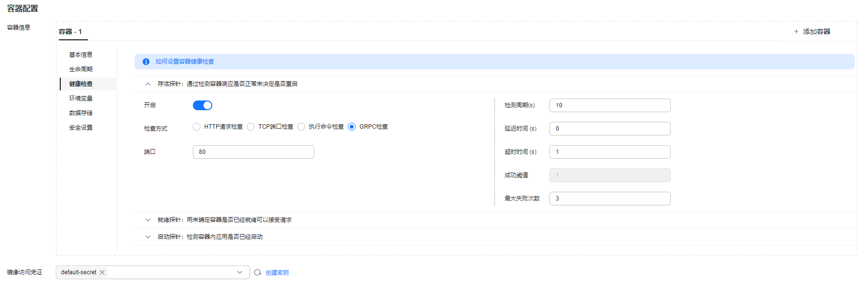Toggle the 开启 switch off
This screenshot has width=868, height=284.
tap(203, 105)
